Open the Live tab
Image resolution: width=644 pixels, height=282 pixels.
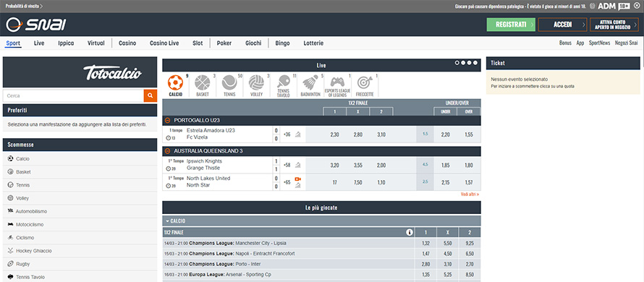click(x=39, y=43)
